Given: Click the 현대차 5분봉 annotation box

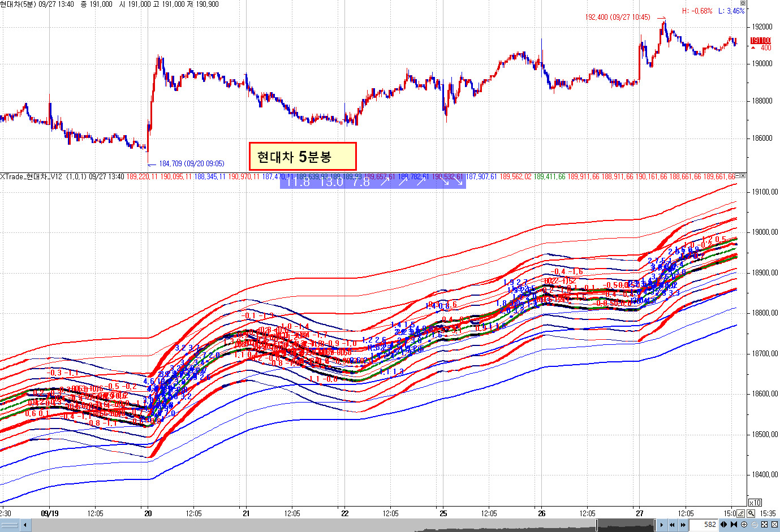Looking at the screenshot, I should click(303, 156).
